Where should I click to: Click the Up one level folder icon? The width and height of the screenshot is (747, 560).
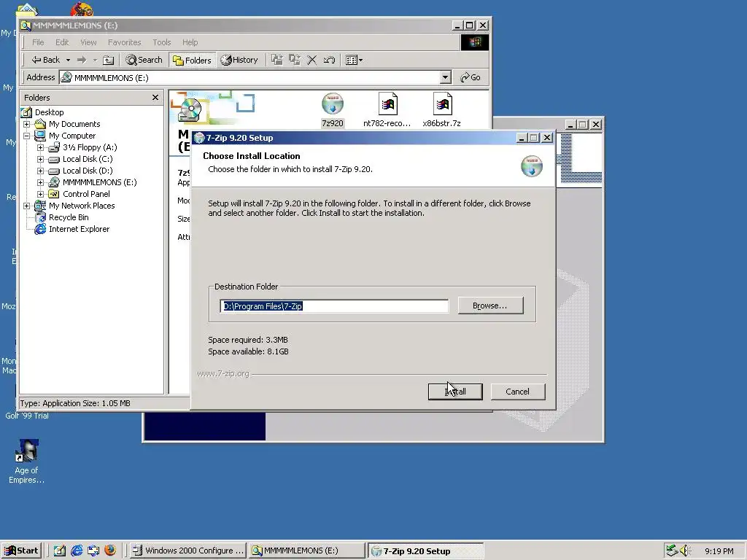pyautogui.click(x=109, y=60)
